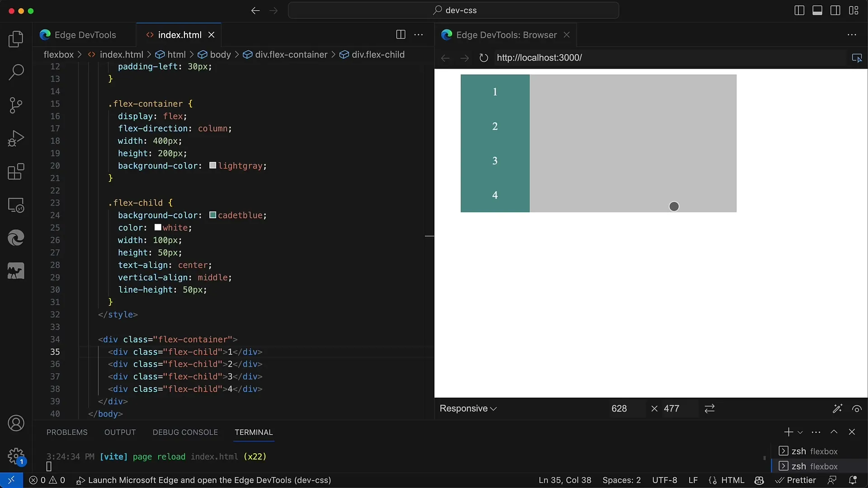The width and height of the screenshot is (868, 488).
Task: Navigate forward in DevTools browser
Action: tap(464, 58)
